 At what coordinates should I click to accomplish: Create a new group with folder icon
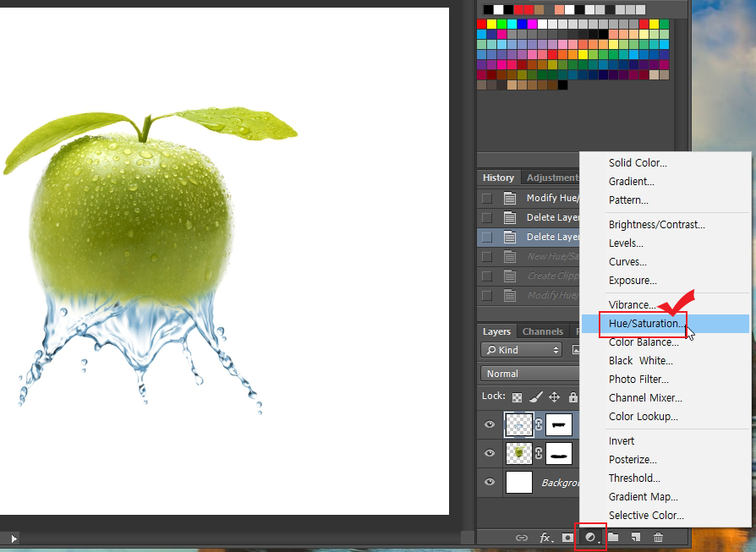(x=613, y=537)
